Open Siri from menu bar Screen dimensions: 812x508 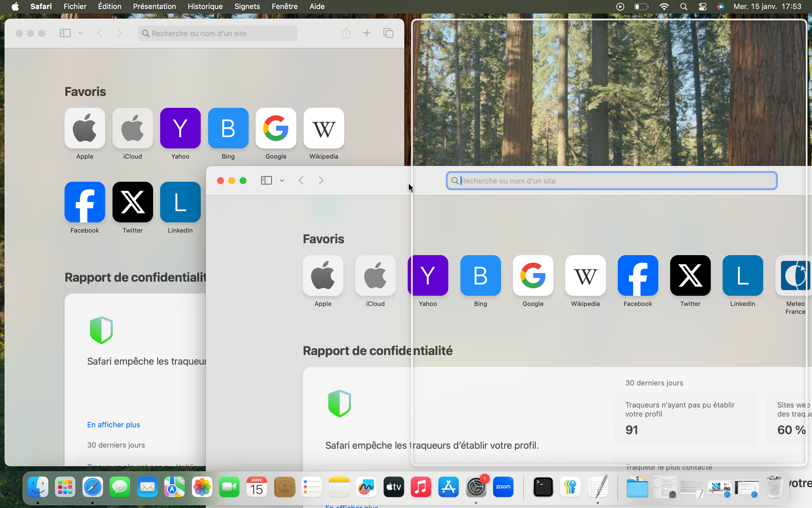click(720, 6)
